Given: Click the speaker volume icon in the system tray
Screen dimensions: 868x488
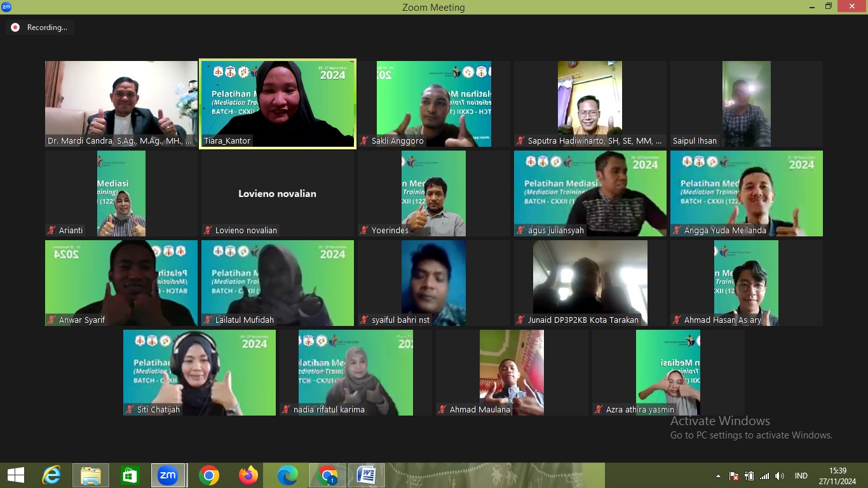Looking at the screenshot, I should [780, 476].
